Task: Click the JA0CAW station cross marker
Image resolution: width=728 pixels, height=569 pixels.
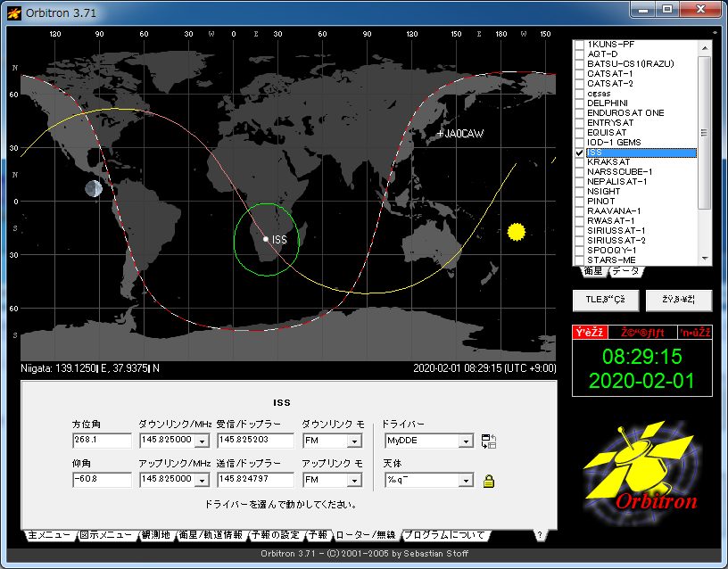Action: [x=440, y=134]
